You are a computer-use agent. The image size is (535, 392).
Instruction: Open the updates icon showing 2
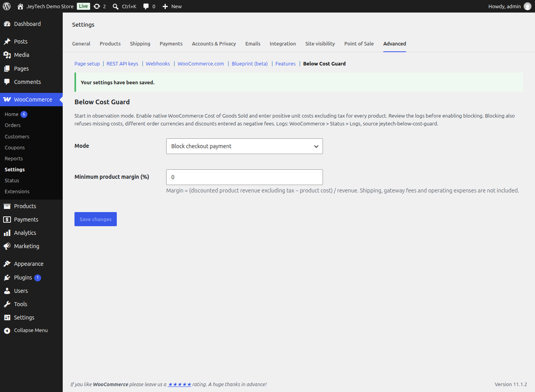click(x=97, y=6)
